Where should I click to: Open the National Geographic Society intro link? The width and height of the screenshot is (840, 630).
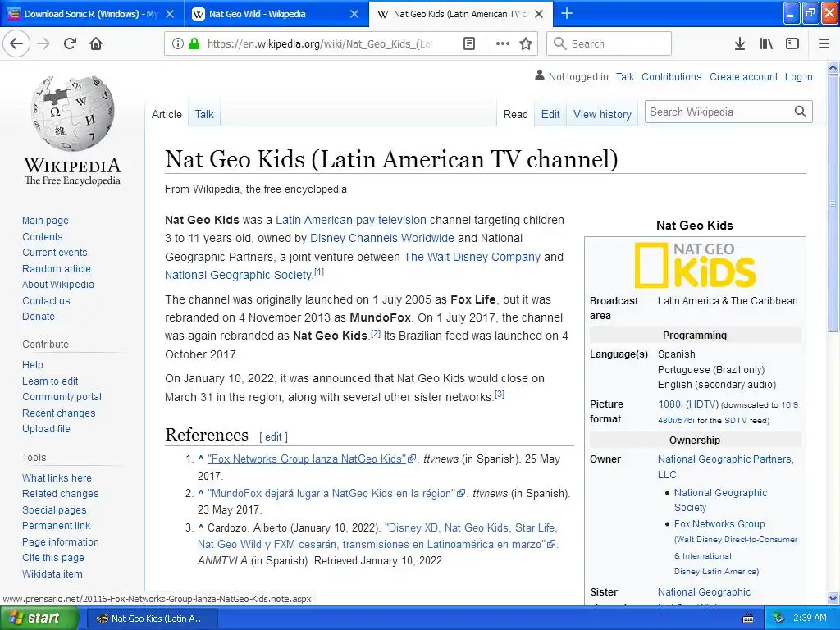pos(239,275)
